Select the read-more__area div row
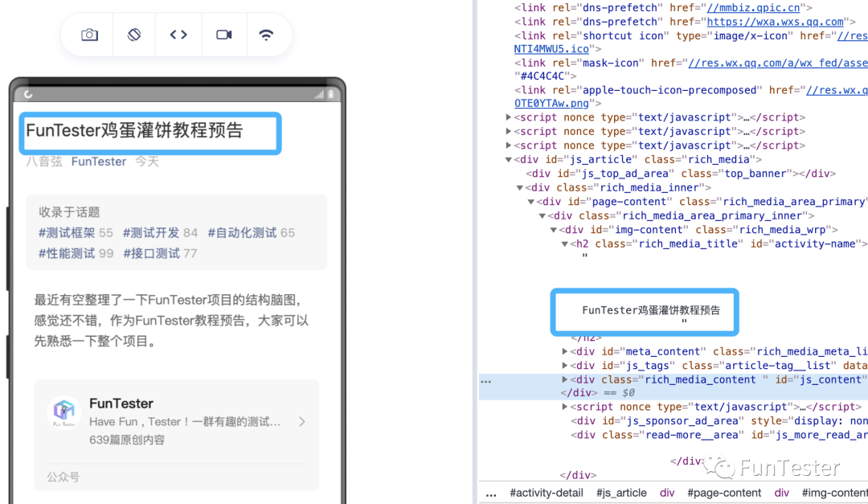868x504 pixels. coord(719,436)
